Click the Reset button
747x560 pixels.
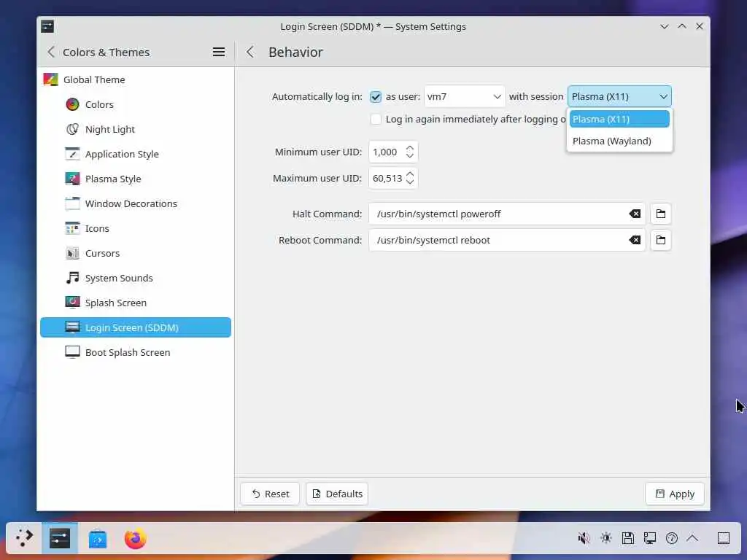click(270, 494)
